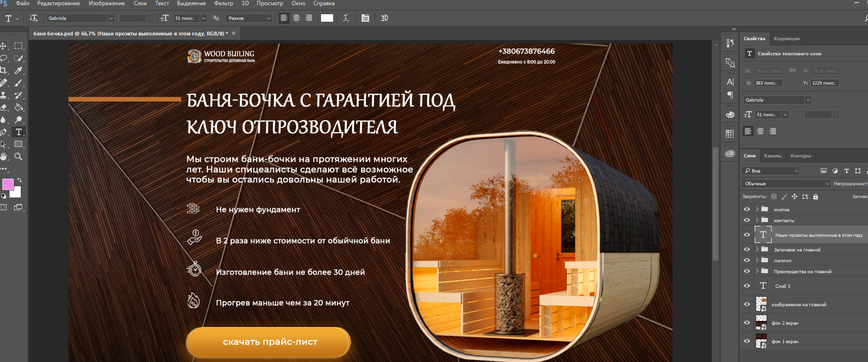
Task: Select the Rectangular Marquee tool
Action: tap(19, 46)
